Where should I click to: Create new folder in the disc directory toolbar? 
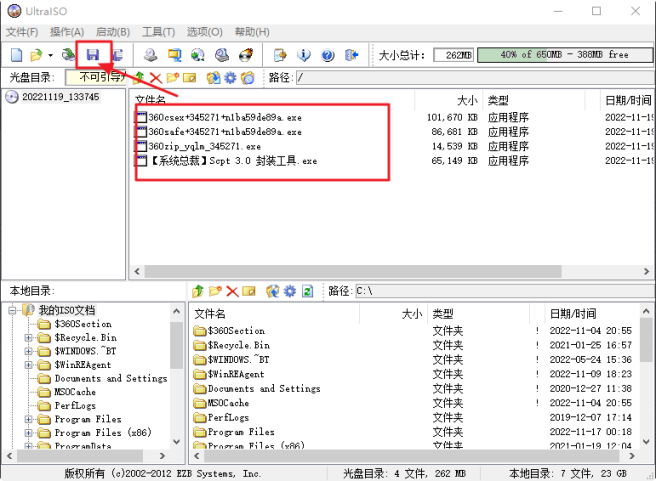[172, 78]
